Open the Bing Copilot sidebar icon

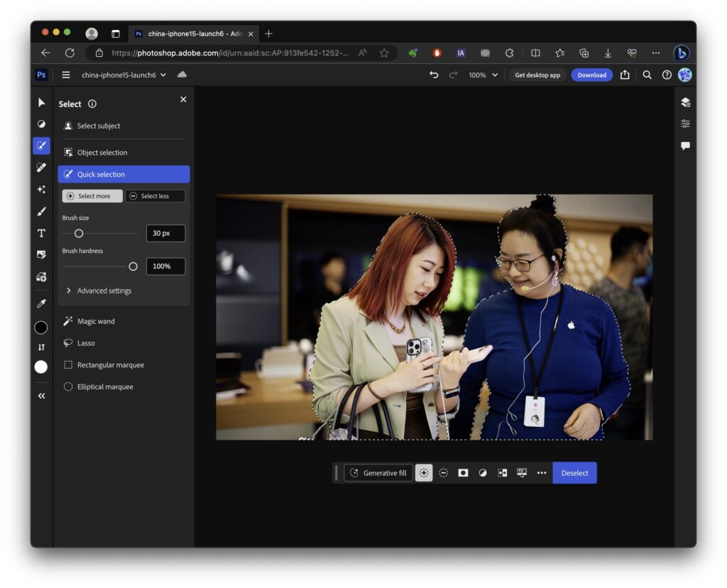point(681,53)
